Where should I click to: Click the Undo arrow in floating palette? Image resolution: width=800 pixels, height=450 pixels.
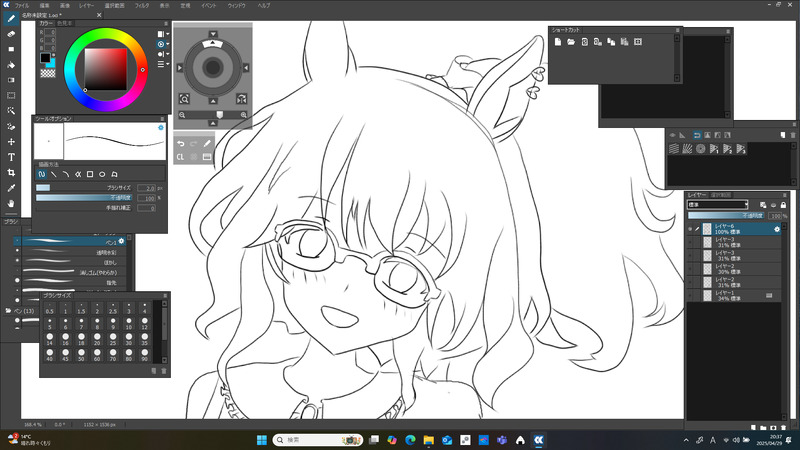181,144
